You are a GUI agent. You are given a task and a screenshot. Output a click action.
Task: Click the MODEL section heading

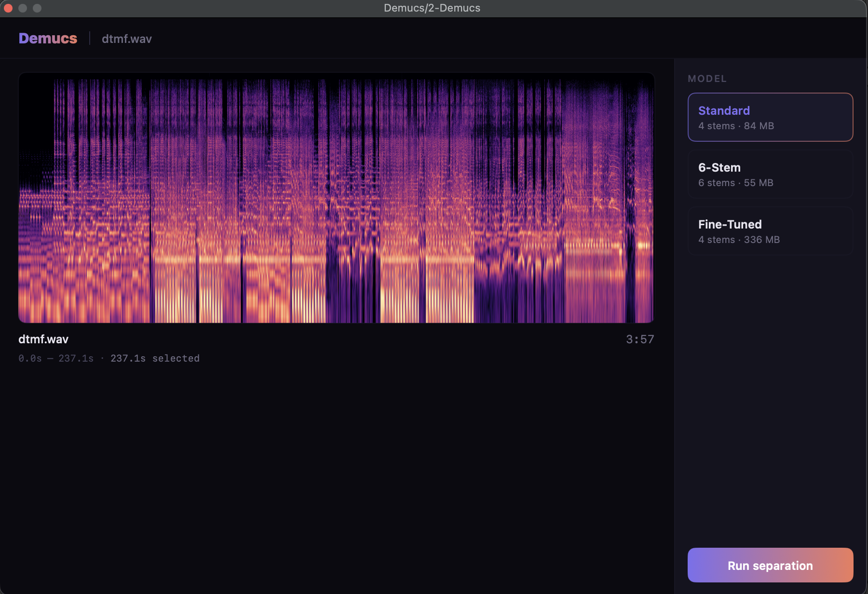point(707,79)
